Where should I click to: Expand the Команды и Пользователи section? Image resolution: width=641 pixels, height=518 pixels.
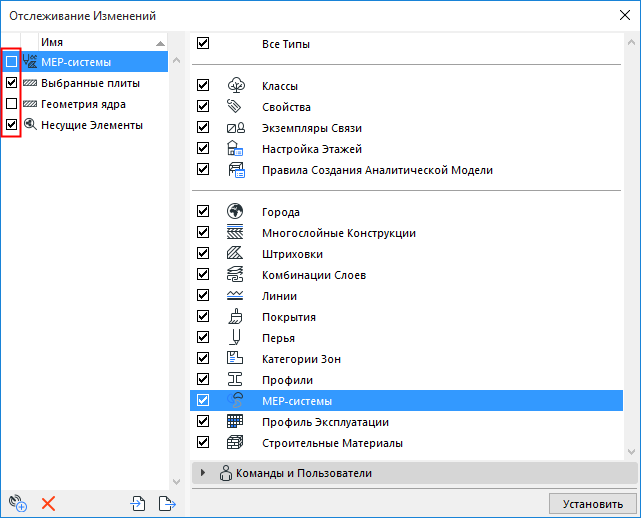(x=203, y=473)
